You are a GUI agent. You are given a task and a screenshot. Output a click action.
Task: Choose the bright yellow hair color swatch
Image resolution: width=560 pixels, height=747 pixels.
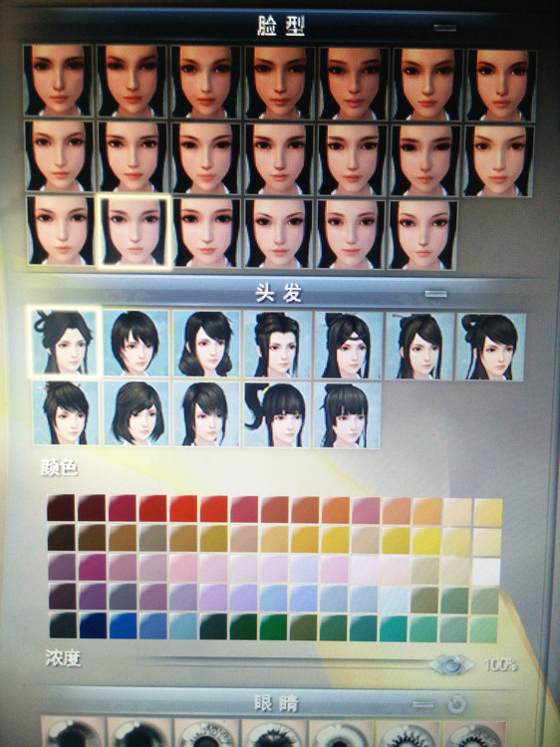[x=426, y=541]
